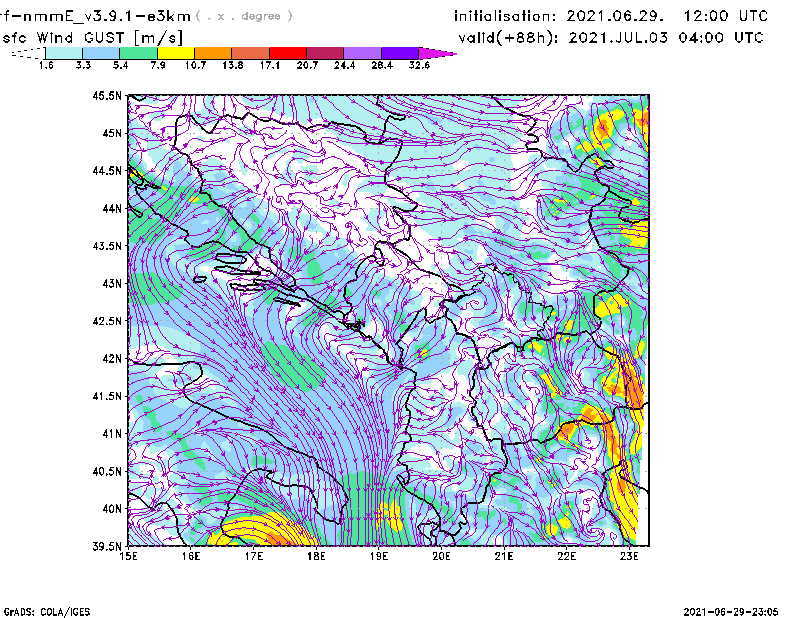The width and height of the screenshot is (800, 618).
Task: Click the 44N latitude label
Action: click(112, 208)
